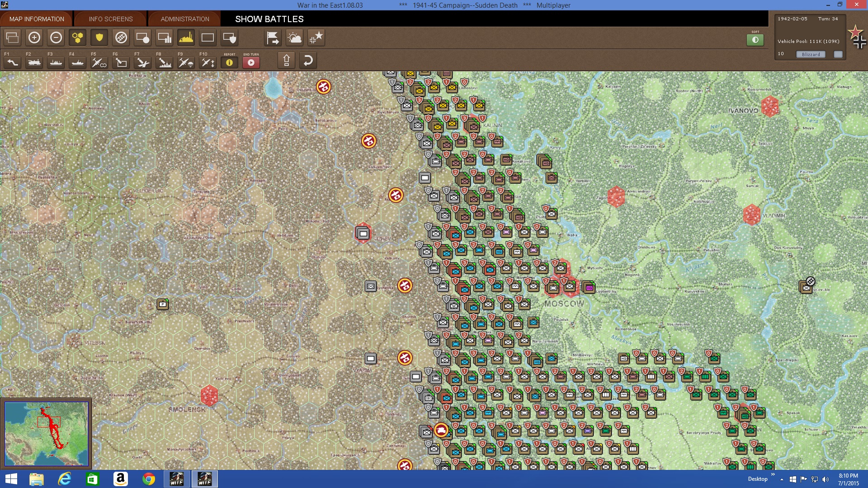This screenshot has height=488, width=868.
Task: Click the taskbar volume icon
Action: click(x=826, y=479)
